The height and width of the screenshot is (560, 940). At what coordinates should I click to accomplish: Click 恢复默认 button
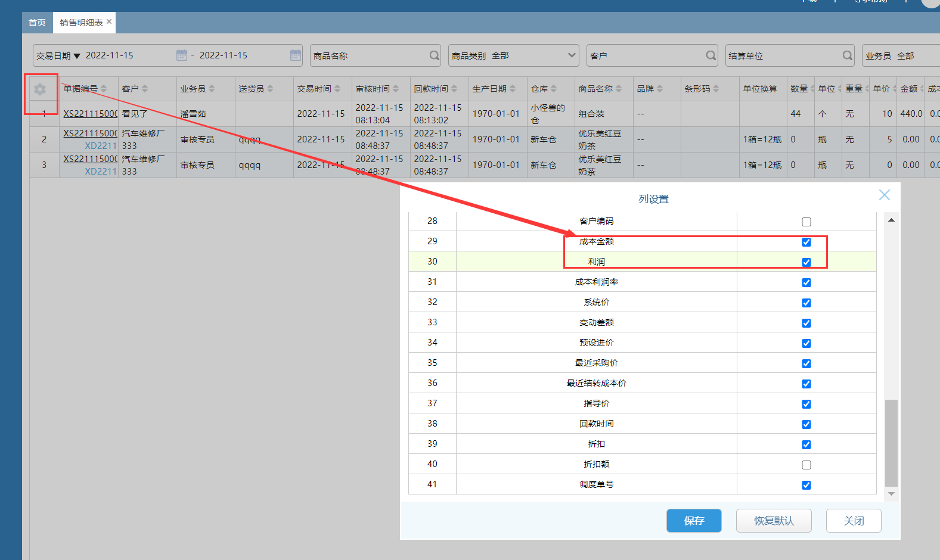click(774, 521)
